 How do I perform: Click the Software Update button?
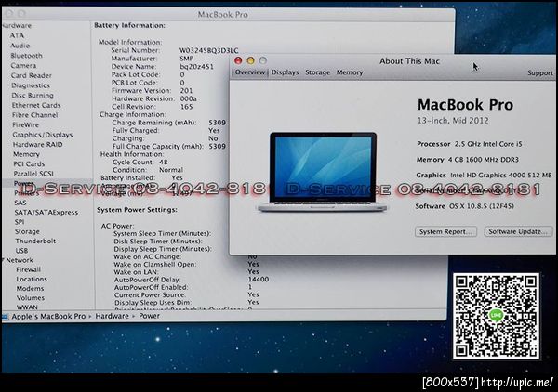(x=518, y=231)
